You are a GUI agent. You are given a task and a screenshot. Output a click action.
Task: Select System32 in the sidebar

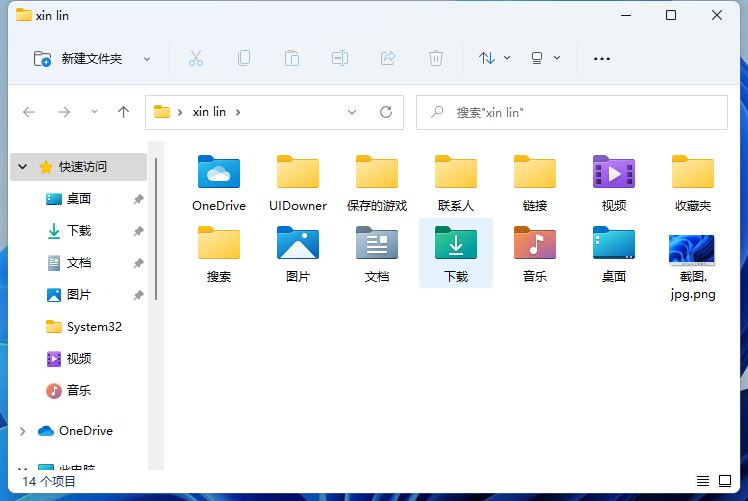coord(94,327)
